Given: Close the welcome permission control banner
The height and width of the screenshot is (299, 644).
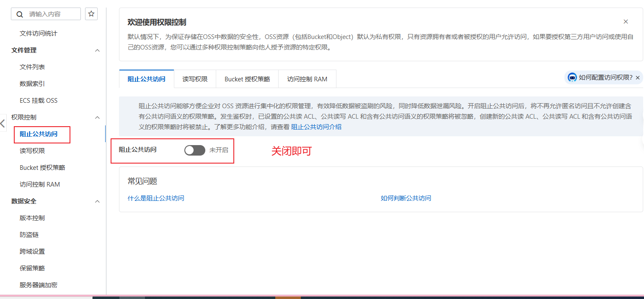Looking at the screenshot, I should coord(626,22).
